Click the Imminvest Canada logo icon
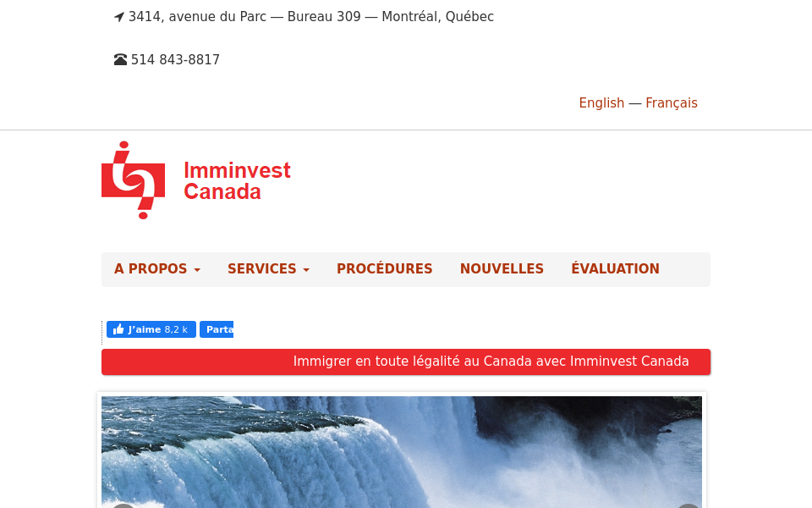This screenshot has width=812, height=508. pyautogui.click(x=133, y=179)
